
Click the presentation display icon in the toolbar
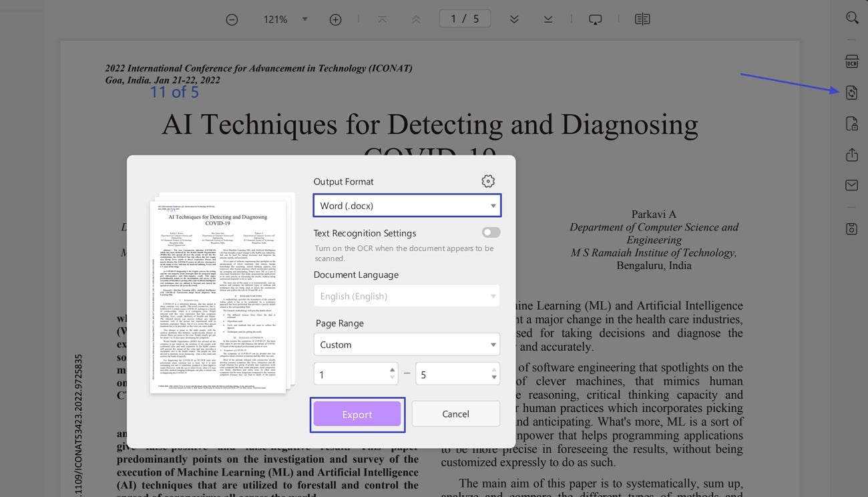click(x=595, y=19)
